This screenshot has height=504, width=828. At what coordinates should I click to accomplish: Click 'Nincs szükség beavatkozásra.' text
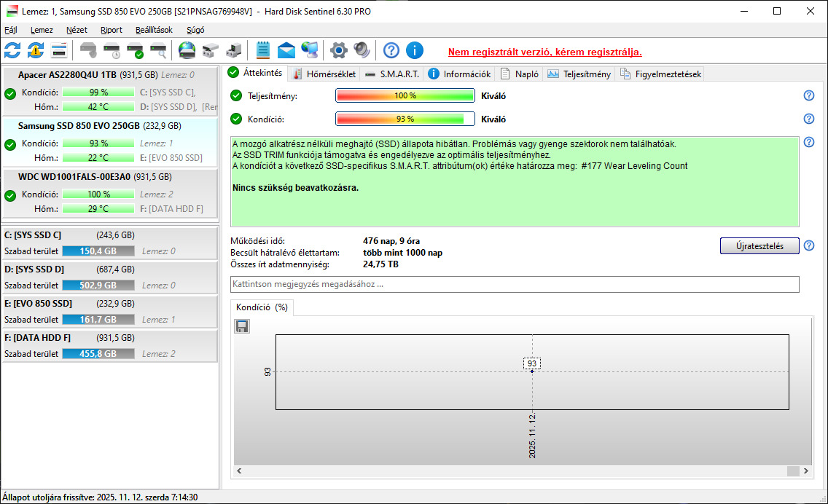tap(295, 188)
